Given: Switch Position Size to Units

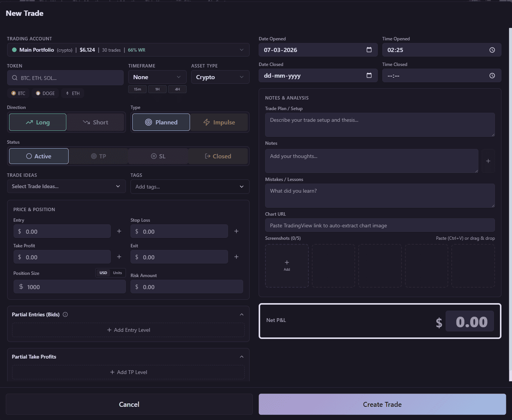Looking at the screenshot, I should click(117, 273).
